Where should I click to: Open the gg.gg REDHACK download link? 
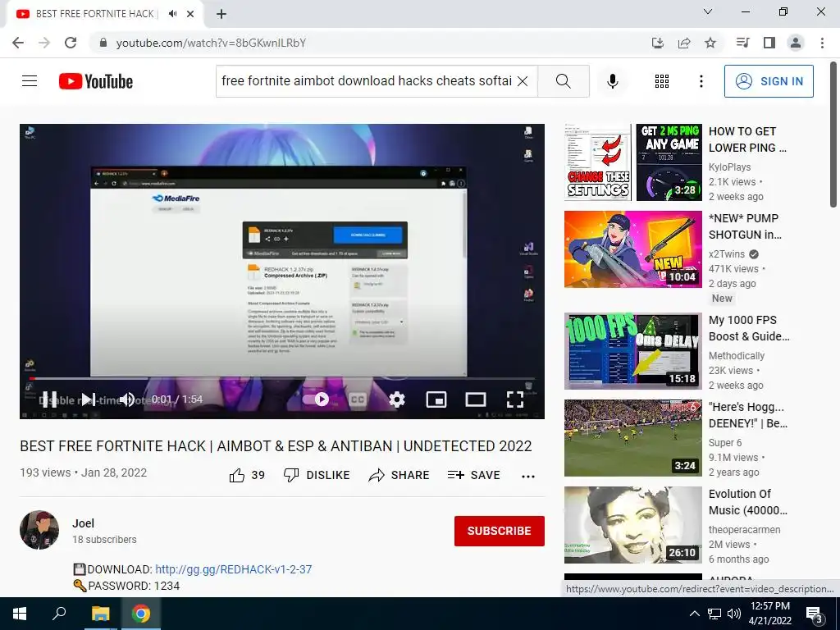234,569
